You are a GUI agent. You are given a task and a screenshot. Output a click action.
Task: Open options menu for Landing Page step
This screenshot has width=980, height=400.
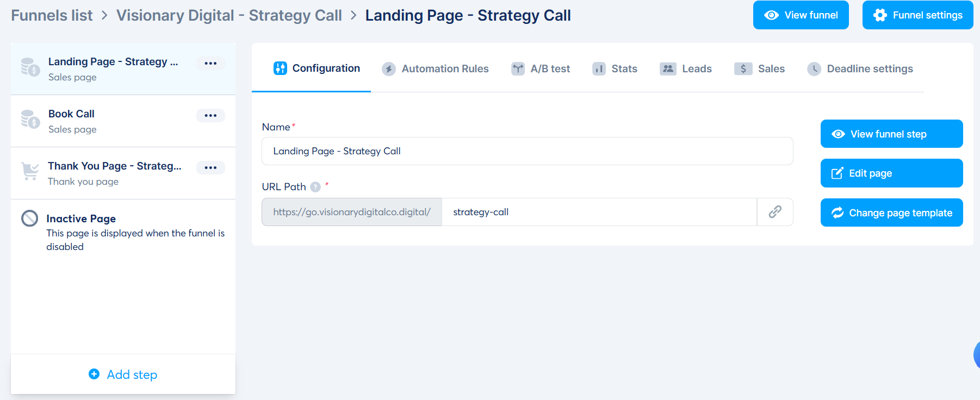(210, 64)
